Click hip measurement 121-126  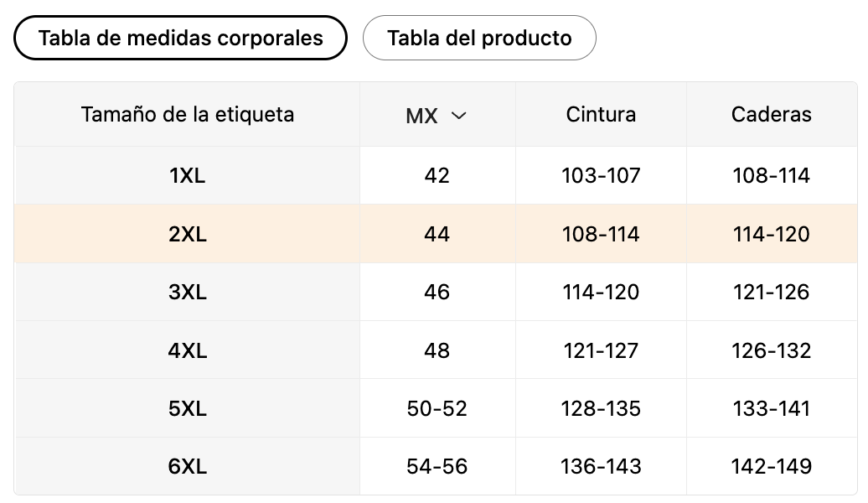[x=771, y=292]
